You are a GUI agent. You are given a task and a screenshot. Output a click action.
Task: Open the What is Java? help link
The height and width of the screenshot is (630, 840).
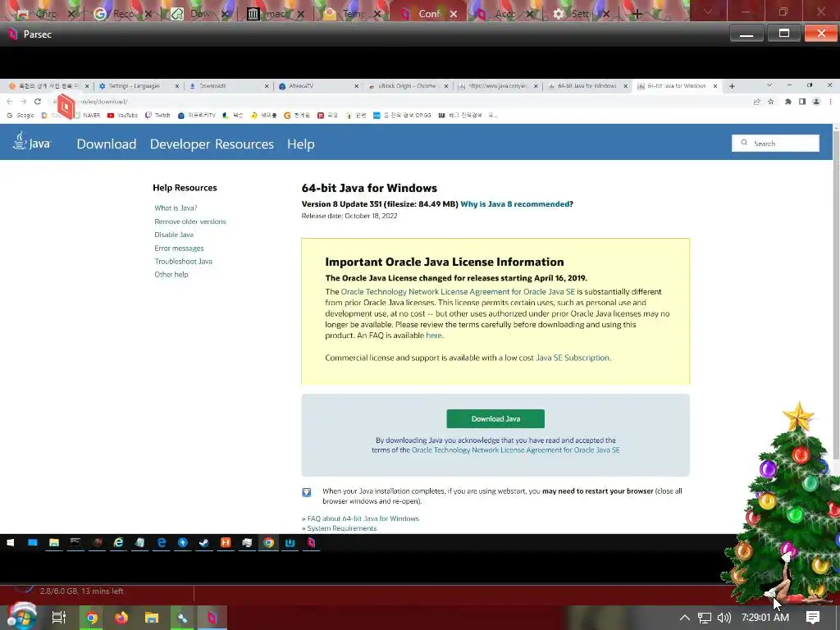(x=176, y=208)
